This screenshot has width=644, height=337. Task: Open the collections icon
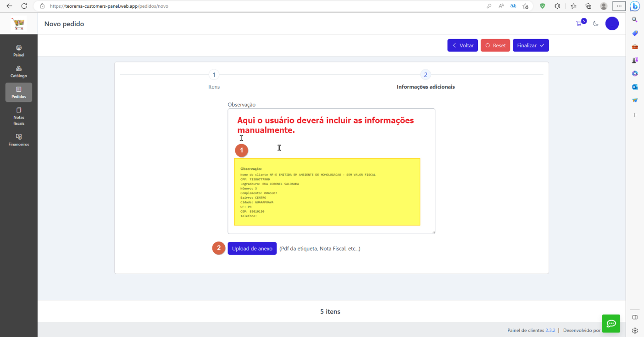[x=588, y=6]
